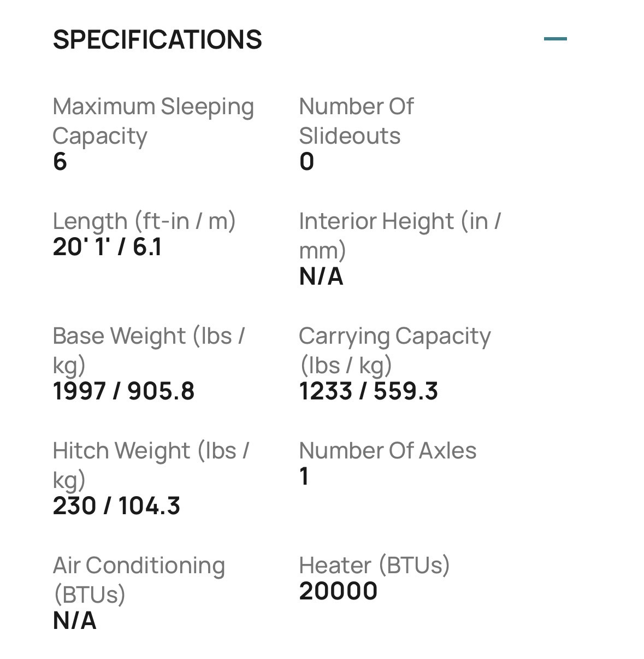
Task: Select the Number Of Axles label
Action: pyautogui.click(x=388, y=451)
